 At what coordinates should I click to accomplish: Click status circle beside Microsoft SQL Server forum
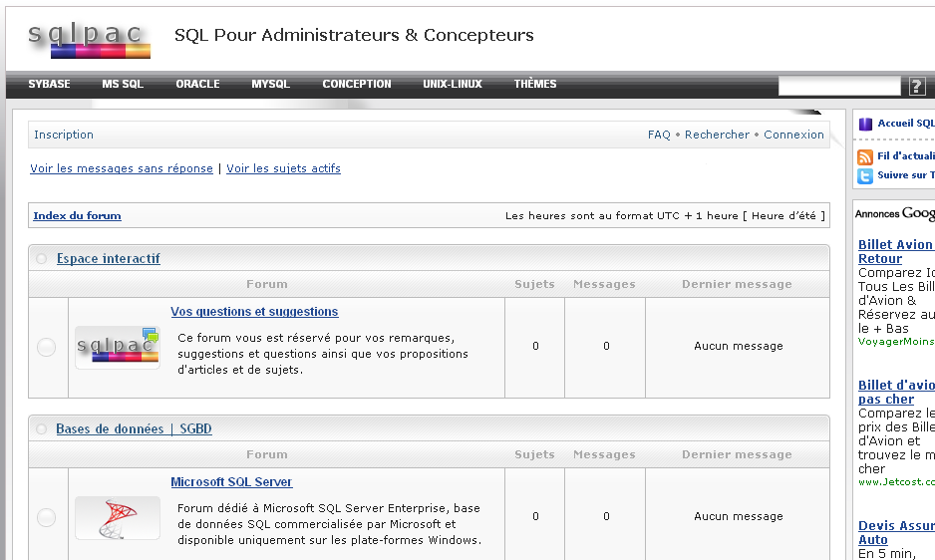click(x=47, y=517)
